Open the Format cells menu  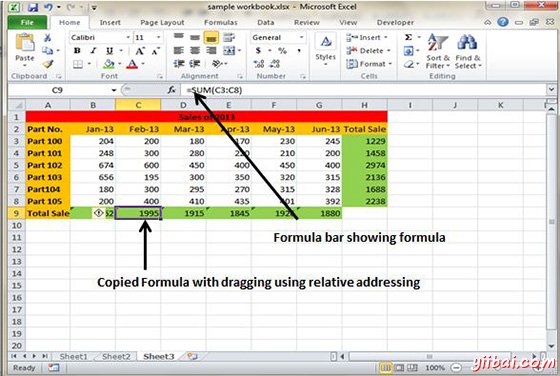coord(369,64)
